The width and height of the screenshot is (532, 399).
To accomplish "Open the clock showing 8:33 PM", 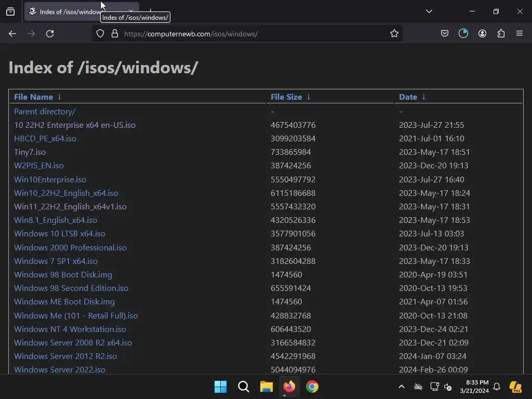I will (x=474, y=387).
